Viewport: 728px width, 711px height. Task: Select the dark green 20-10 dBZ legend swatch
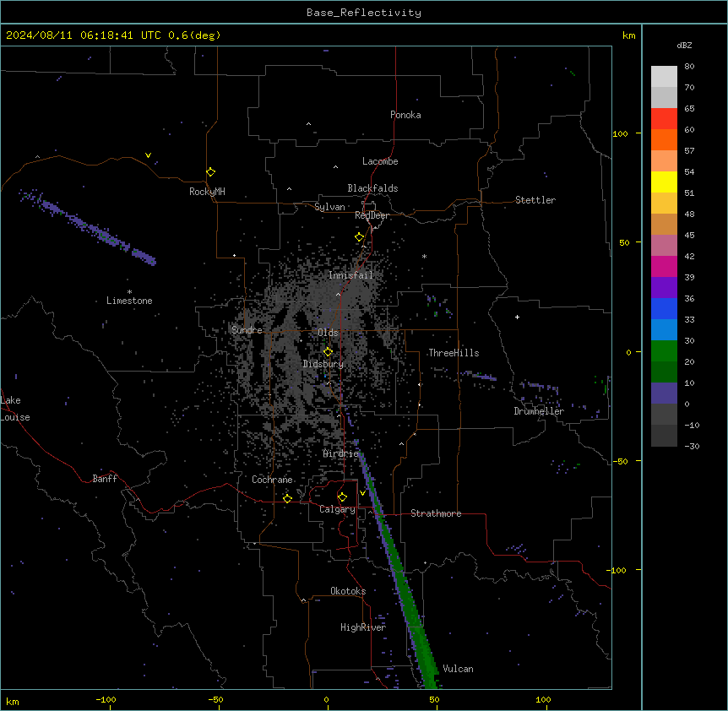(x=664, y=372)
